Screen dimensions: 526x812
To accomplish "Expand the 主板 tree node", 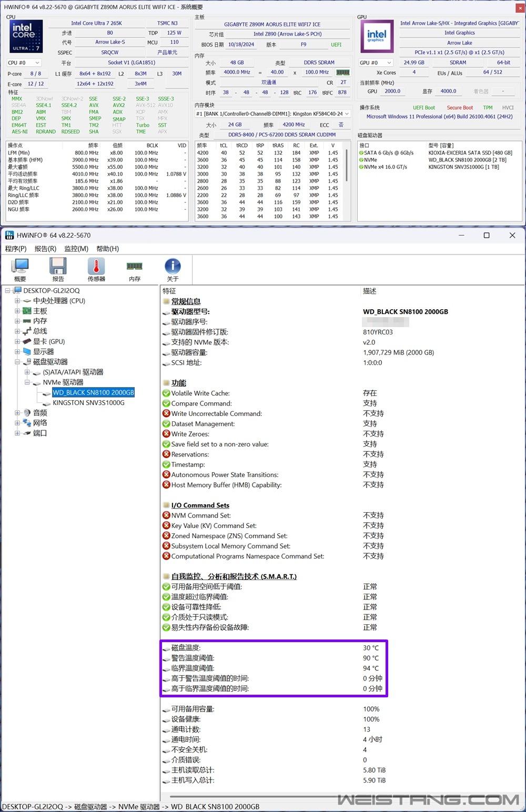I will click(17, 311).
